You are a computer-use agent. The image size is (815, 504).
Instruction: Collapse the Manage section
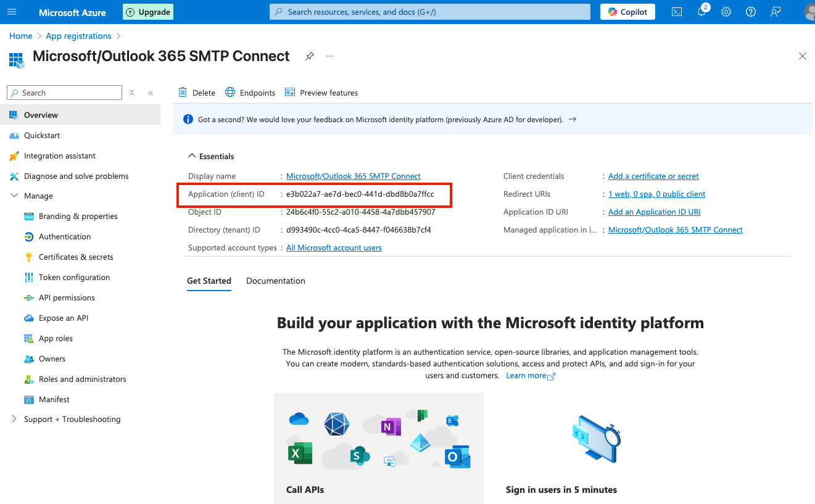coord(14,196)
